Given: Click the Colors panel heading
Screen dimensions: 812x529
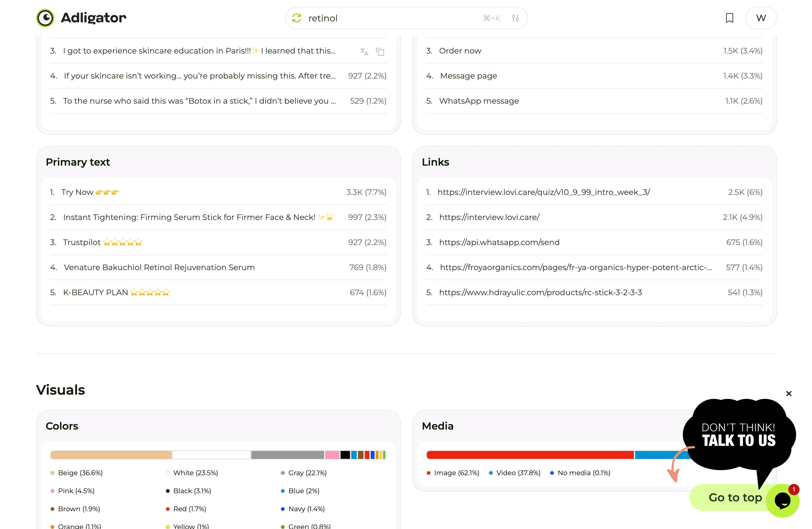Looking at the screenshot, I should [x=62, y=426].
